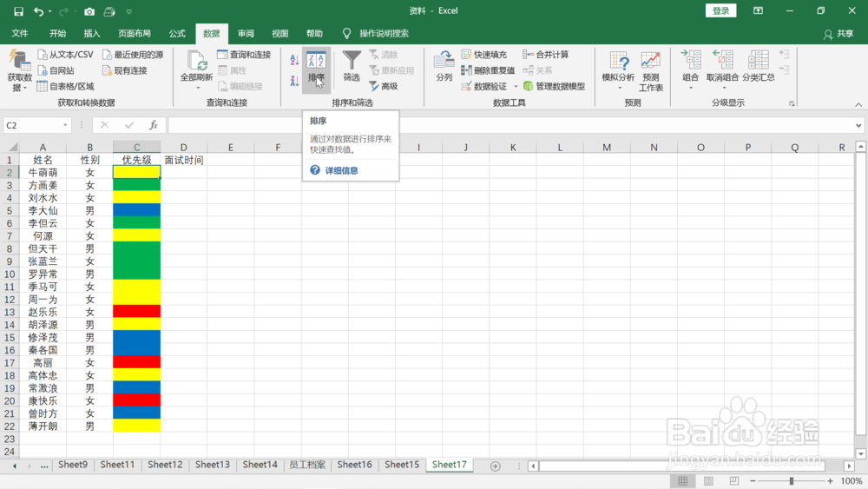
Task: Sort descending with the Z-A icon
Action: 294,82
